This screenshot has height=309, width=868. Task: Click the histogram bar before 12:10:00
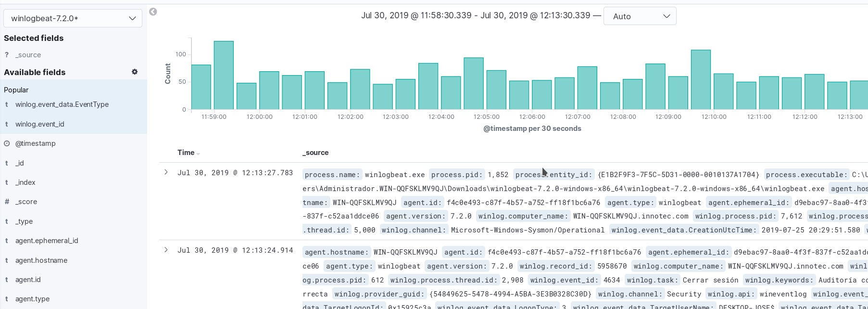coord(701,79)
